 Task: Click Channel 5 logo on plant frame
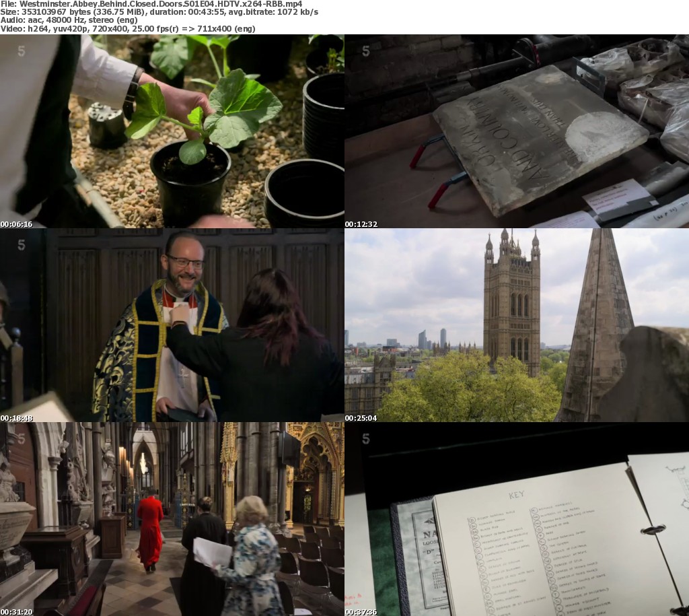(x=21, y=51)
